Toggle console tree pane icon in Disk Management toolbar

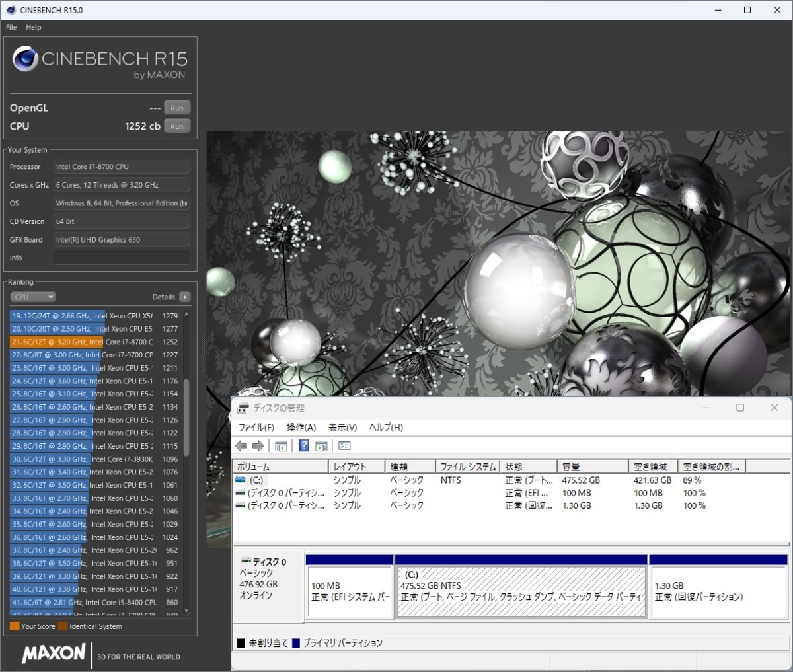[x=281, y=446]
